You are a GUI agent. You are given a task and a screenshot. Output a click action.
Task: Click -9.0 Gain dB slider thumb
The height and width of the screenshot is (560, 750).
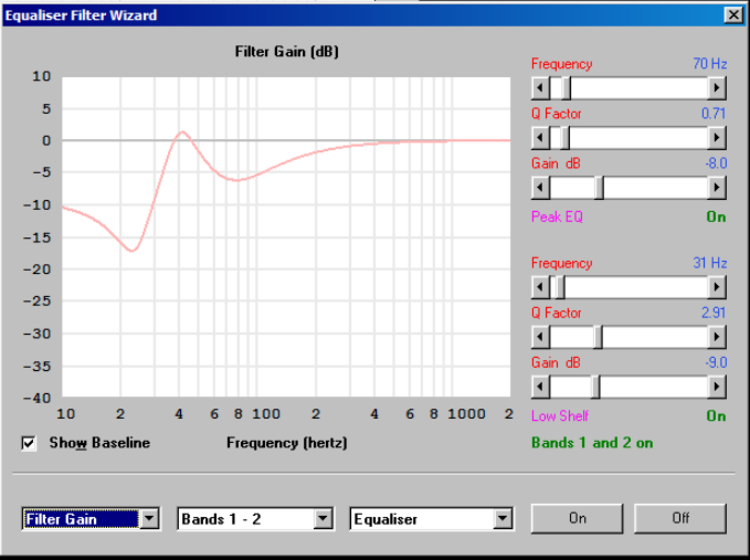[x=595, y=387]
